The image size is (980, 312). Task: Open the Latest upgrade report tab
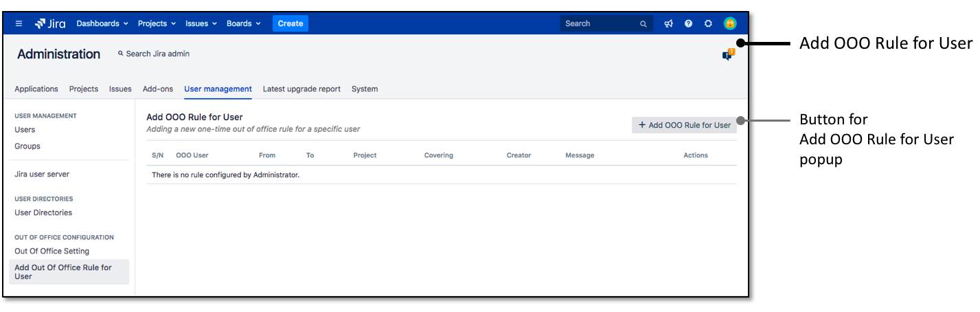coord(301,89)
